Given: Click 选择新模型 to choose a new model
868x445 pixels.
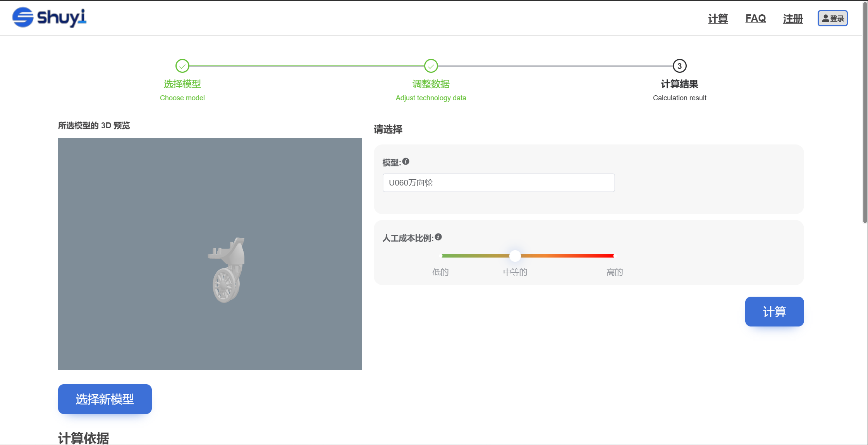Looking at the screenshot, I should click(x=105, y=399).
